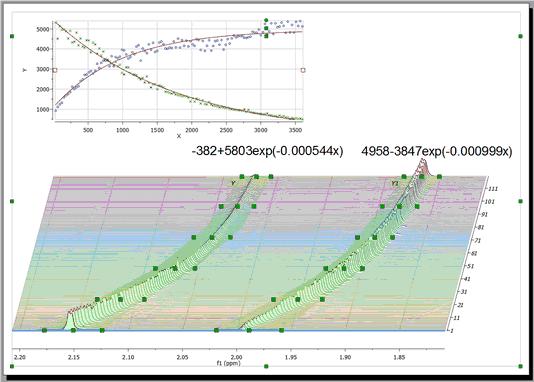Grab the top-right green page selection handle
The width and height of the screenshot is (534, 382).
pyautogui.click(x=520, y=36)
